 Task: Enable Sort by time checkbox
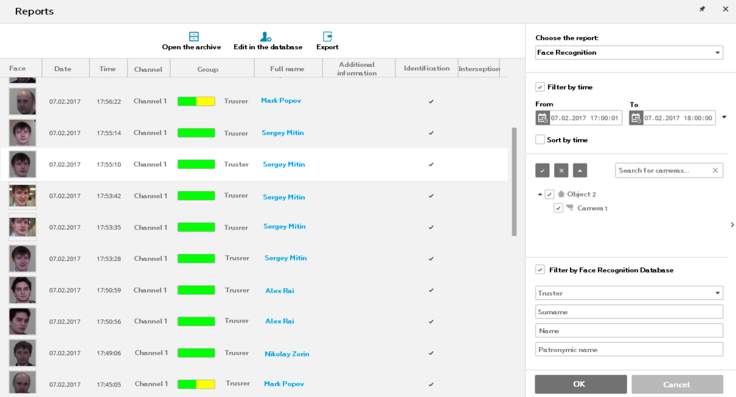pyautogui.click(x=540, y=139)
